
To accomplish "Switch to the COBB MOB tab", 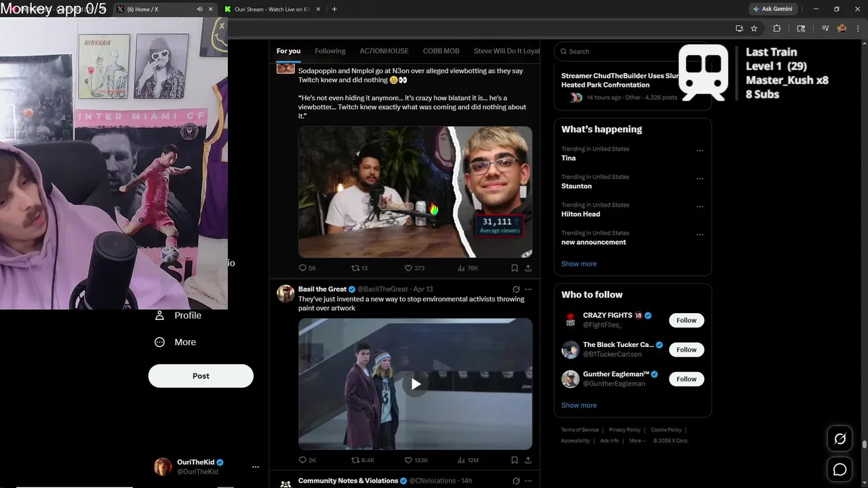I will point(441,51).
